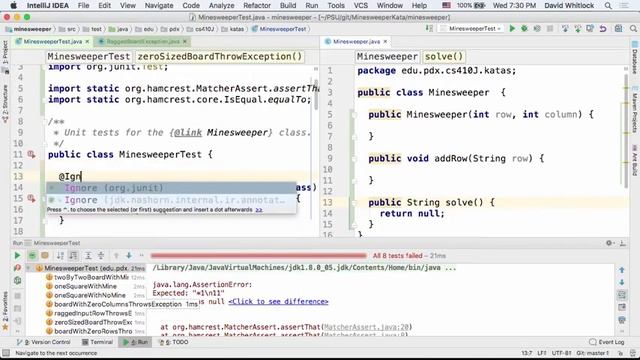640x360 pixels.
Task: Click the red test progress bar
Action: coord(258,256)
